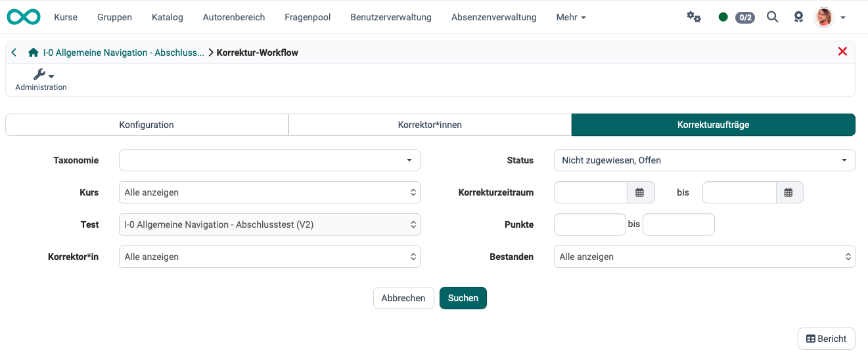Click the Punkte minimum input field
Screen dimensions: 868x359
click(x=590, y=224)
